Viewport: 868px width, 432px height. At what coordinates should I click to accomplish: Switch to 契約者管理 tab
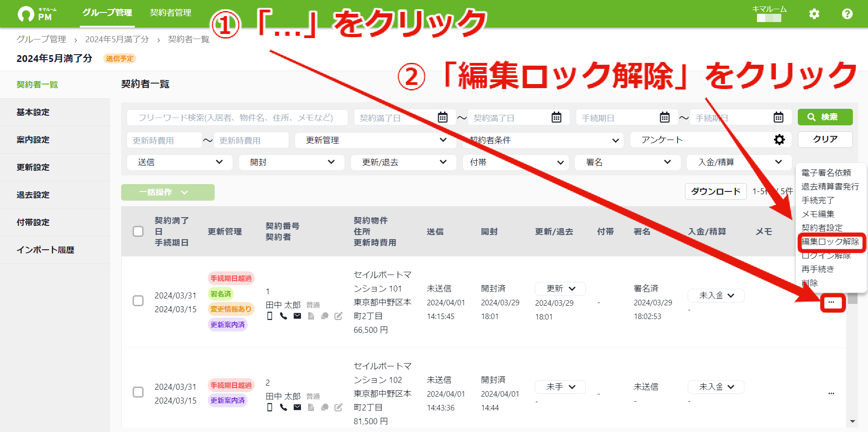pos(171,13)
